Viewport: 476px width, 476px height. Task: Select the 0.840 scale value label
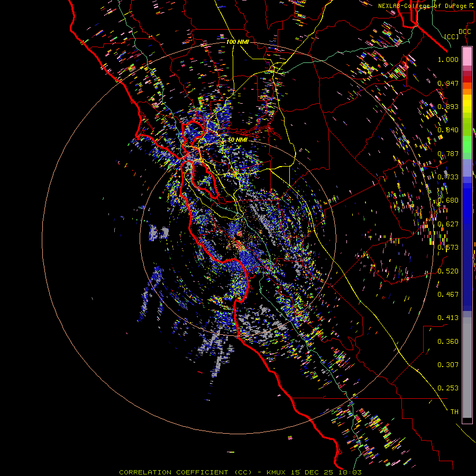pos(448,130)
